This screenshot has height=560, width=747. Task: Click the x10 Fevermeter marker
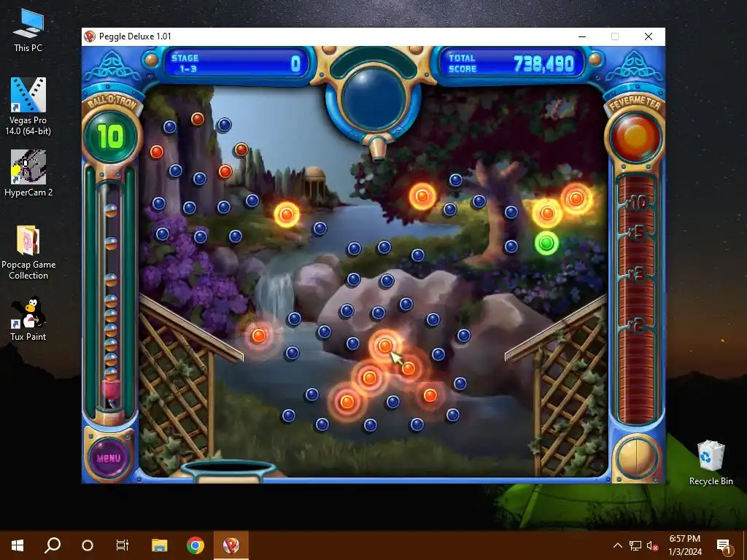(x=637, y=203)
